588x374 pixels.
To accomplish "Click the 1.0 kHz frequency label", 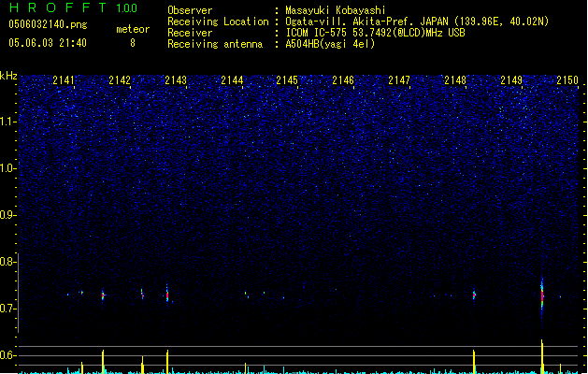I will click(7, 168).
